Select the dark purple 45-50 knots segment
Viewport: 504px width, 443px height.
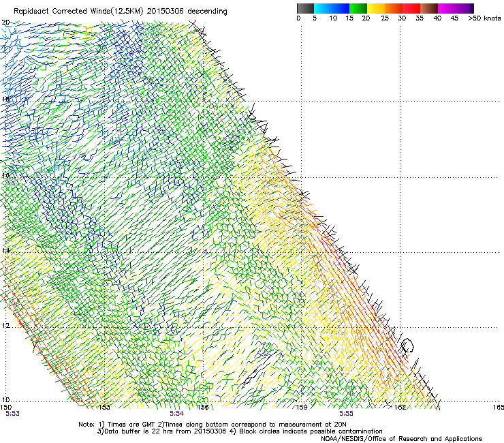(x=464, y=8)
